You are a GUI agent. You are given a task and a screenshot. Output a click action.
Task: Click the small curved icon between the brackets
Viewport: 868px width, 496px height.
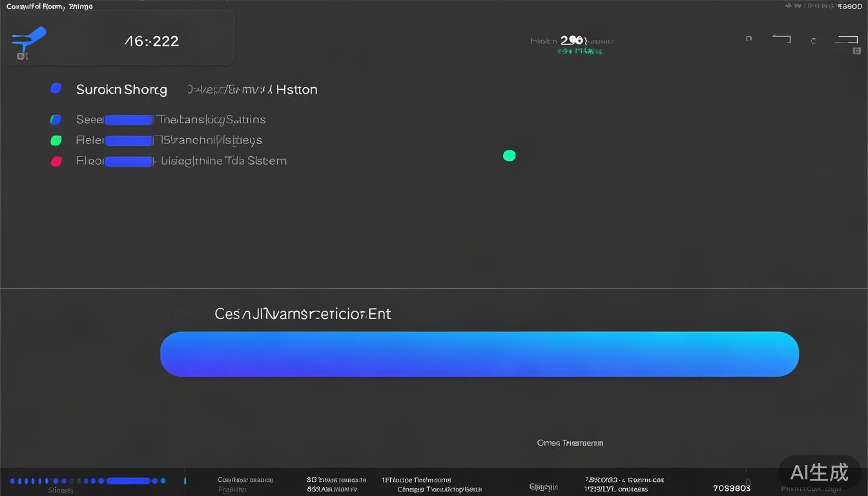point(813,41)
